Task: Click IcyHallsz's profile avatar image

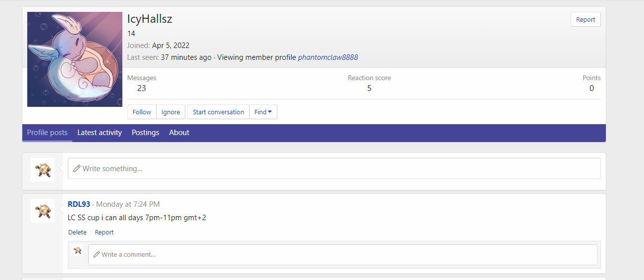Action: [x=75, y=59]
